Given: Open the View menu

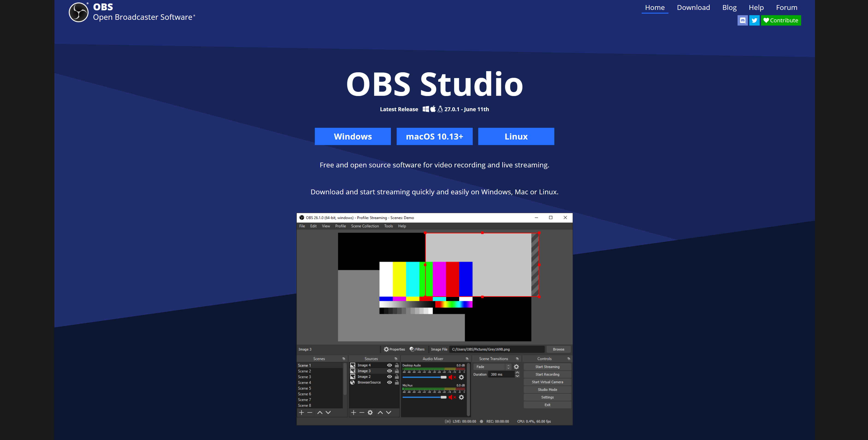Looking at the screenshot, I should 326,226.
